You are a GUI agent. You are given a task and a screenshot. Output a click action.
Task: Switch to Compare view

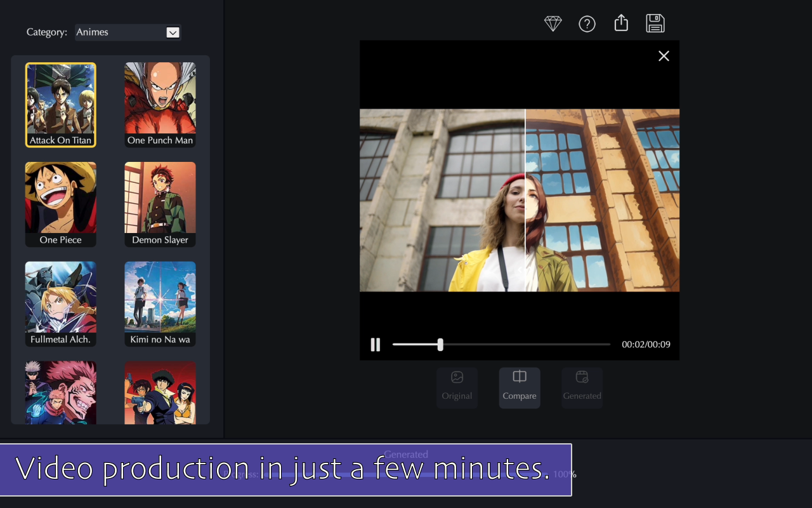coord(520,387)
